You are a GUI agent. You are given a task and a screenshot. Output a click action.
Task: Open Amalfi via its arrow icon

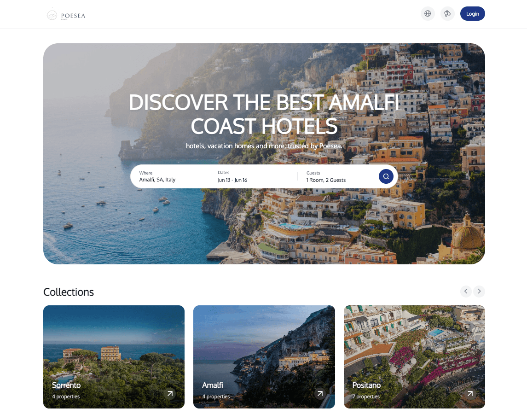(x=320, y=393)
